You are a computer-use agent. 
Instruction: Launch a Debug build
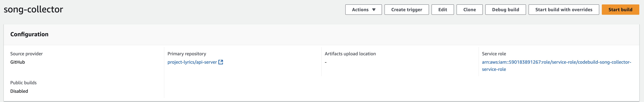click(x=506, y=10)
